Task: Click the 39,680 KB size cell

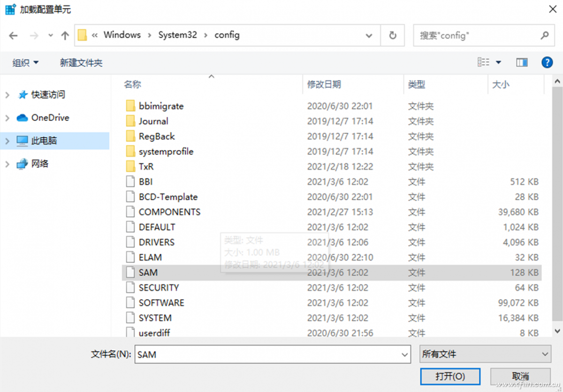Action: (x=518, y=212)
